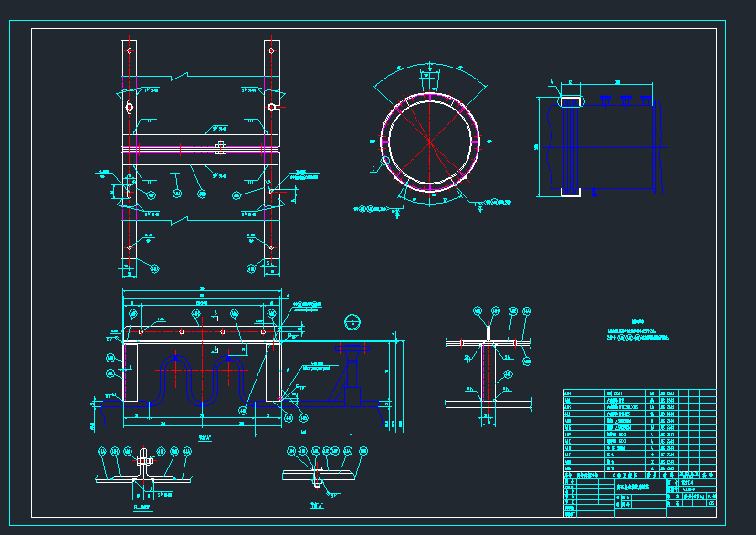Screen dimensions: 756x535
Task: Select the top hole of the right vertical bar
Action: (271, 50)
